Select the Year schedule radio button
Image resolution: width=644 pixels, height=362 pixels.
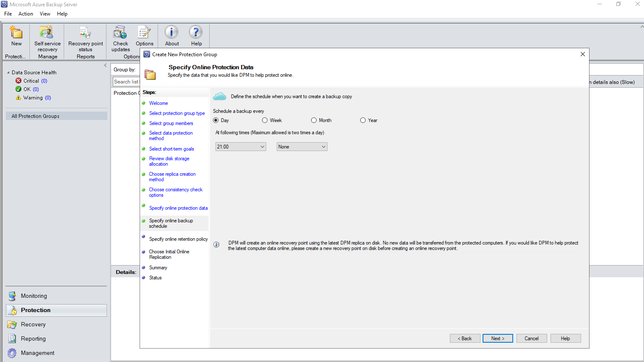click(x=363, y=120)
